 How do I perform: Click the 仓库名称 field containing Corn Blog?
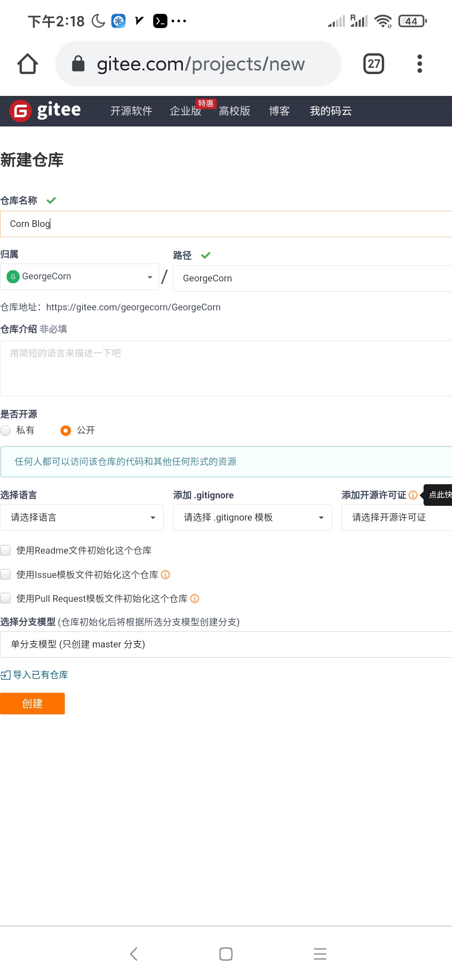click(x=226, y=224)
